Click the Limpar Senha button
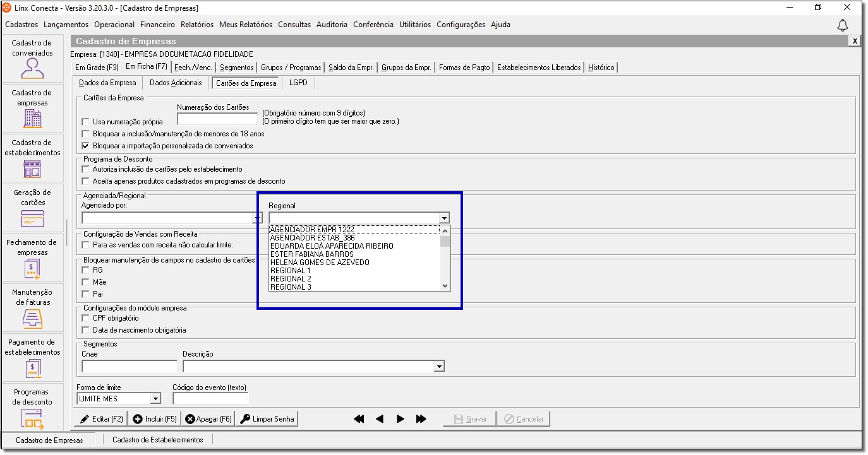This screenshot has height=455, width=868. click(x=265, y=419)
